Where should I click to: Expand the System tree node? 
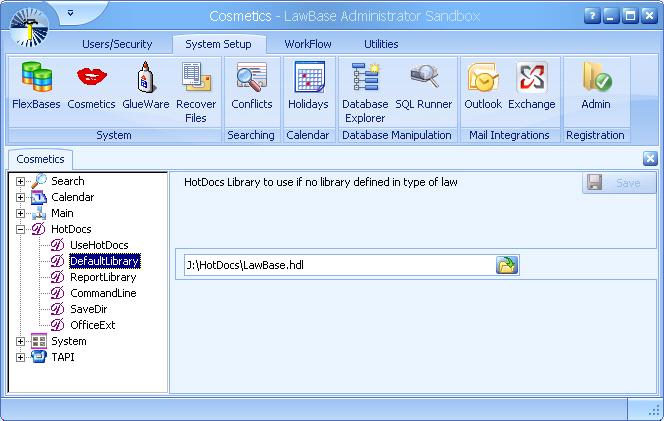click(x=20, y=341)
